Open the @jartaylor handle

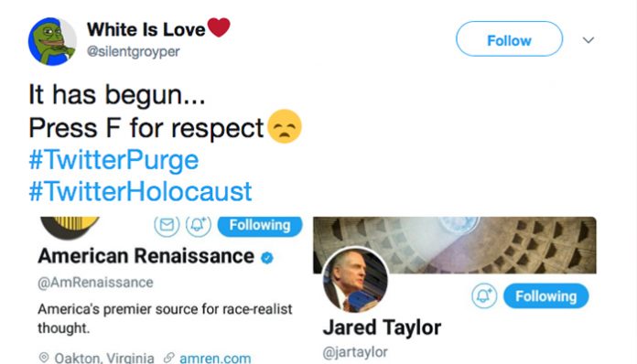[x=355, y=352]
